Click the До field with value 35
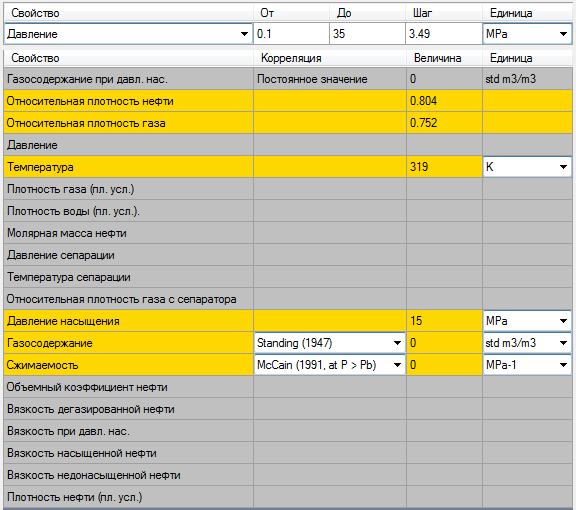The width and height of the screenshot is (576, 510). 367,34
